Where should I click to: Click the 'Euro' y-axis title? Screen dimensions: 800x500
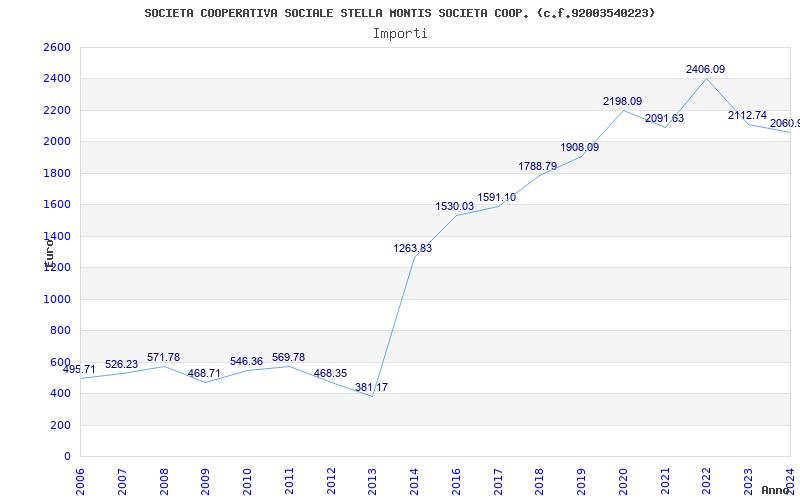pos(49,254)
